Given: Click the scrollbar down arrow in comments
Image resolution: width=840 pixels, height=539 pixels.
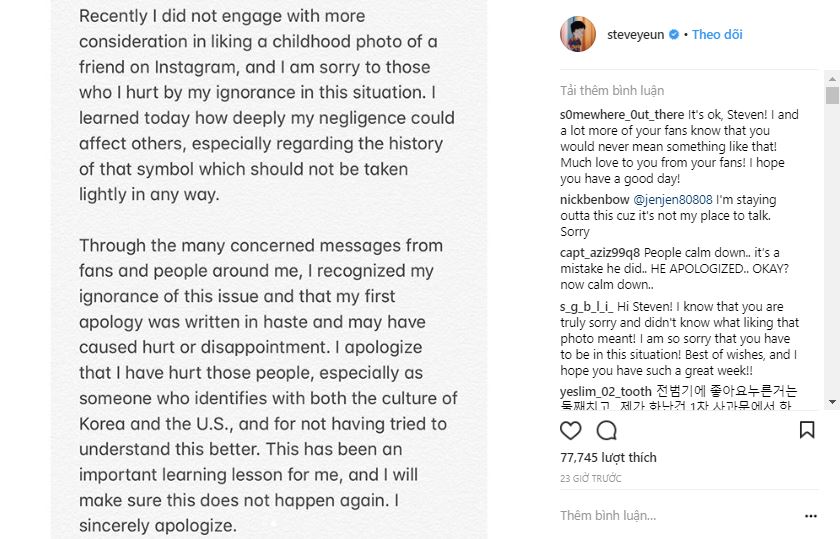Looking at the screenshot, I should pyautogui.click(x=832, y=401).
